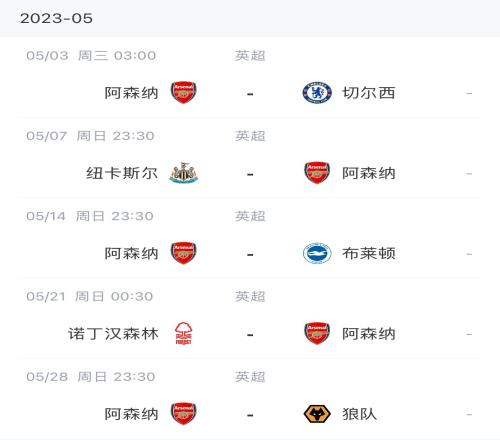The height and width of the screenshot is (440, 500).
Task: Open team 布莱顿
Action: click(x=369, y=254)
